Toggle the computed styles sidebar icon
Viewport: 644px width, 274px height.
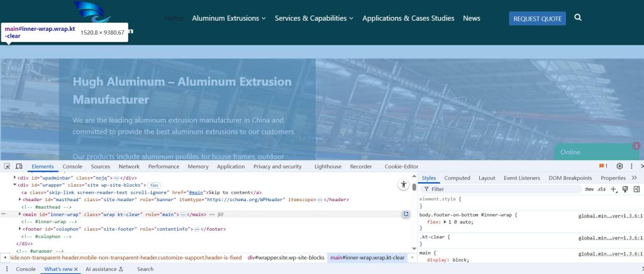coord(636,189)
